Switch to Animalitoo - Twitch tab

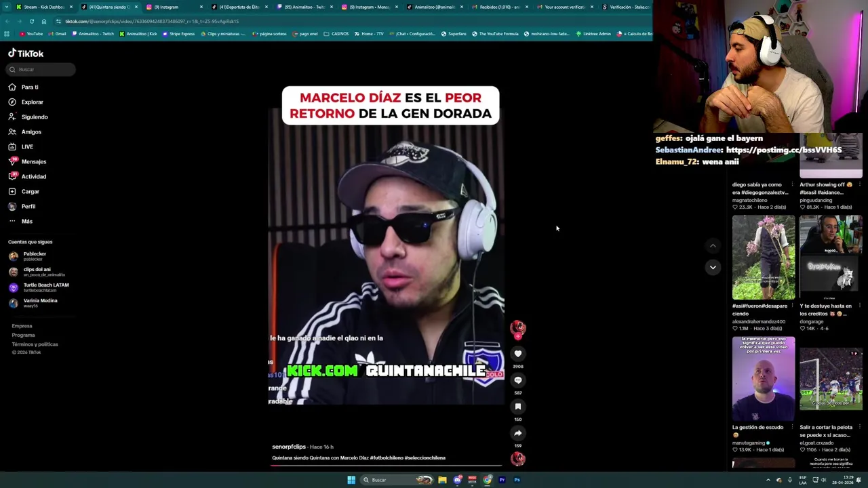[x=304, y=7]
